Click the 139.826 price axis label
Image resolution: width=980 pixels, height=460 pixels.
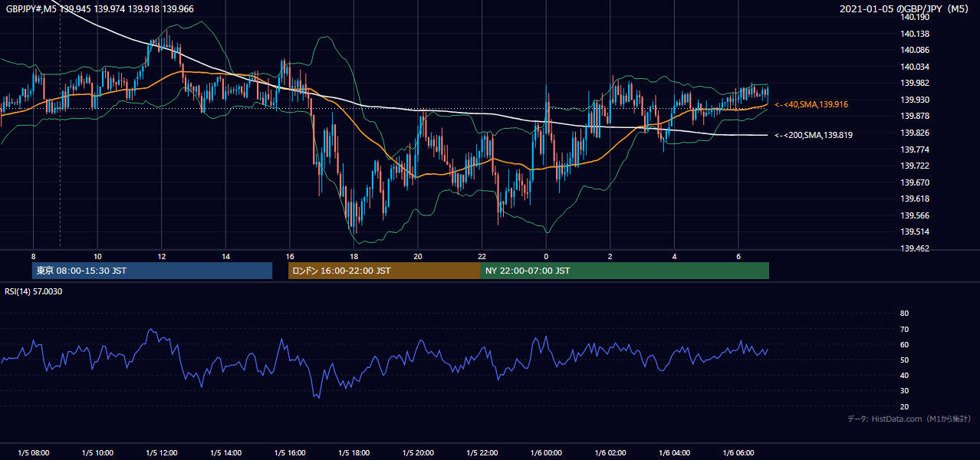916,133
